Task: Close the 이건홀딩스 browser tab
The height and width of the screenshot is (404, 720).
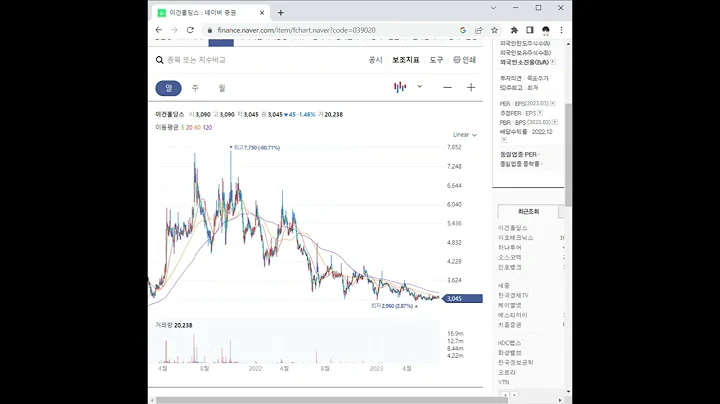Action: [262, 13]
